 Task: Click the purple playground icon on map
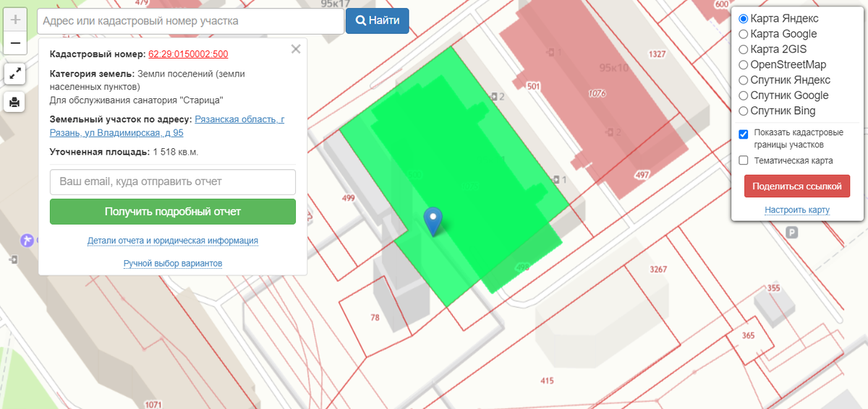point(27,240)
